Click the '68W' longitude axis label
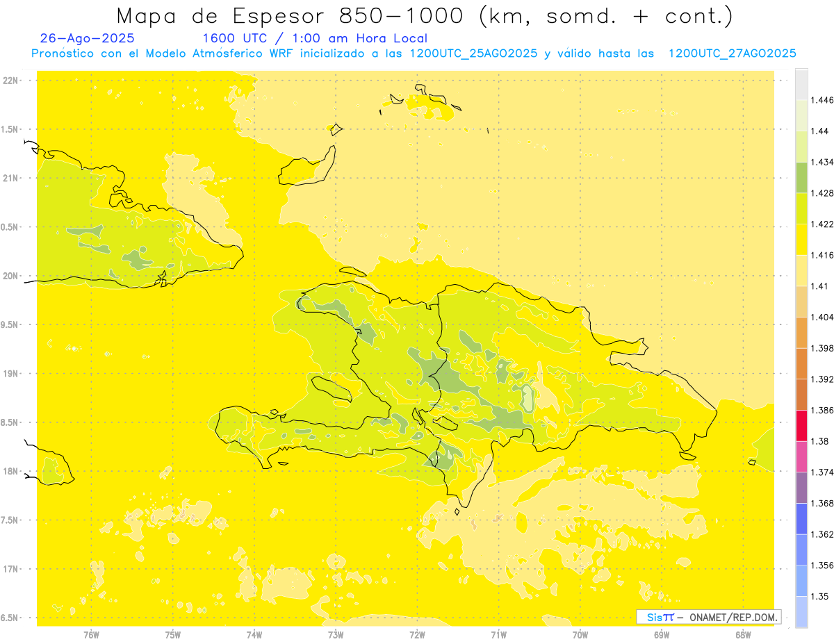 tap(743, 634)
